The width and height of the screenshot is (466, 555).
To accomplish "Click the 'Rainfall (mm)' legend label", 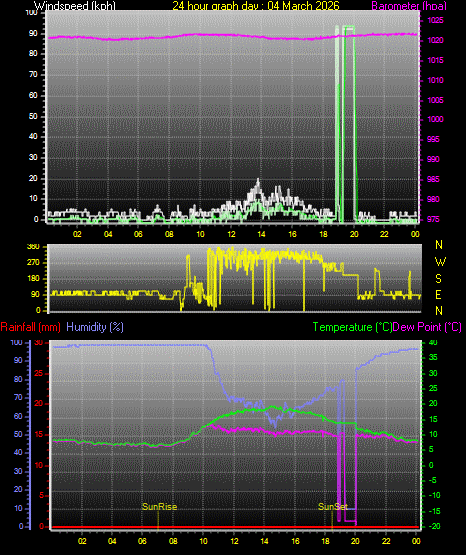I will pyautogui.click(x=30, y=327).
